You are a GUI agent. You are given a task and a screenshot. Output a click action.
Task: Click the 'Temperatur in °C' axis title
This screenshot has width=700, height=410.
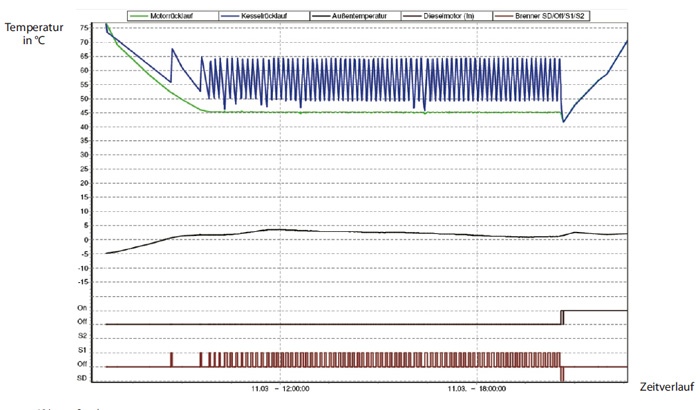30,35
